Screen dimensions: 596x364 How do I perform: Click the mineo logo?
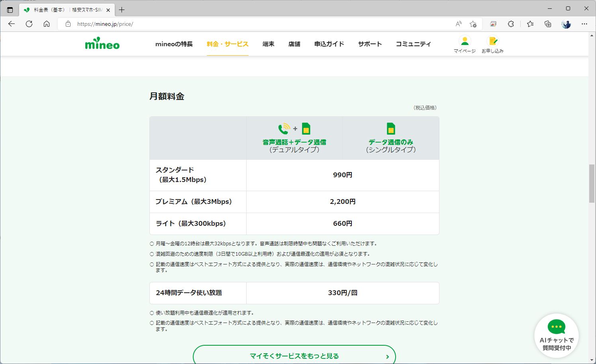point(102,44)
